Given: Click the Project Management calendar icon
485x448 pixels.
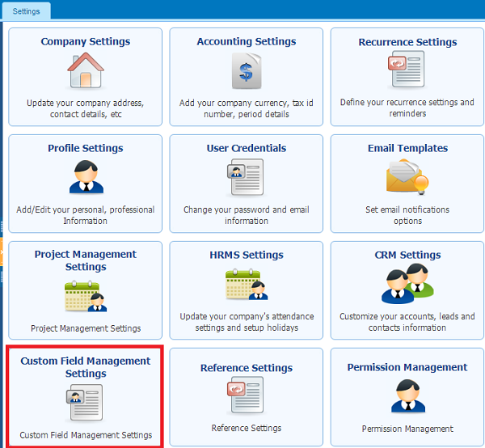Looking at the screenshot, I should coord(86,296).
